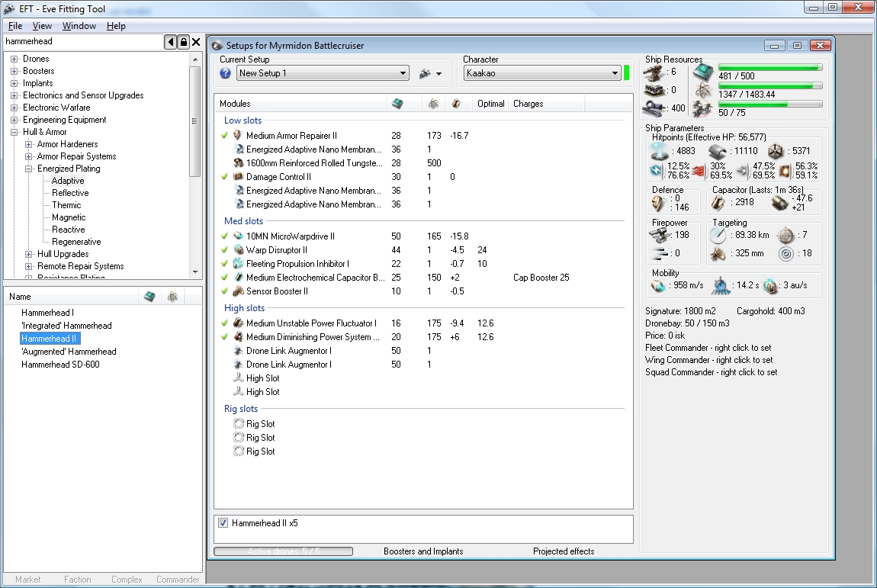
Task: Click the 10MN MicroWarpdrive II module icon
Action: [x=238, y=236]
